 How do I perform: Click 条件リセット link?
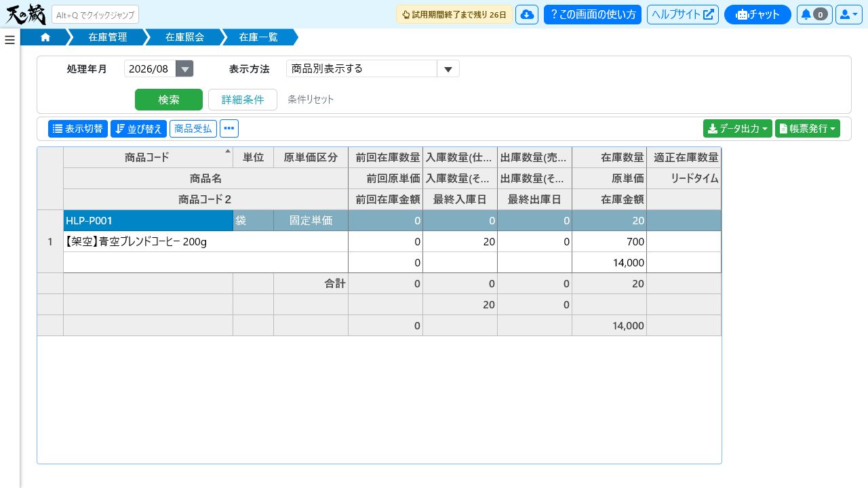pos(311,100)
